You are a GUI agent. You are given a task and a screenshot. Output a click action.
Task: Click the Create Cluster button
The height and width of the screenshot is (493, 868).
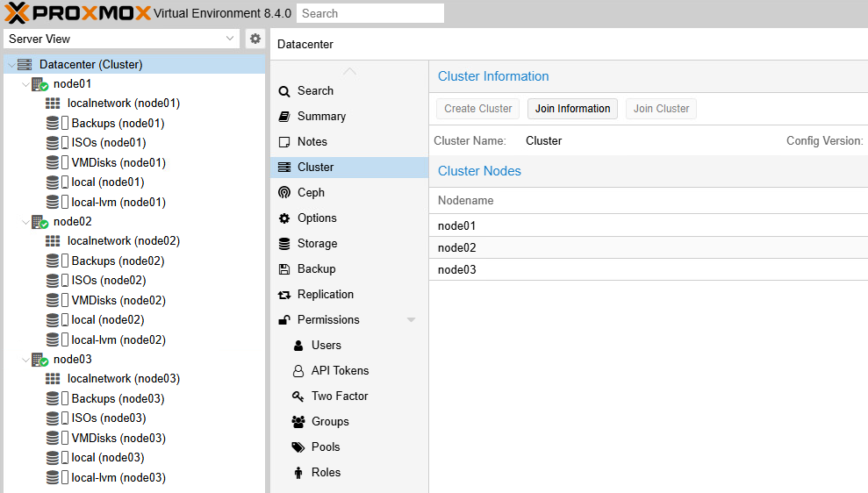[477, 109]
